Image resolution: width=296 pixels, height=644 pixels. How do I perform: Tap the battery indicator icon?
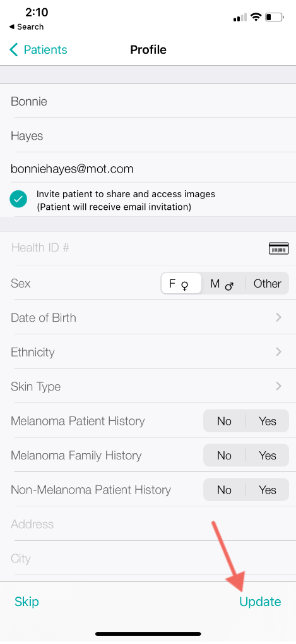pyautogui.click(x=275, y=17)
